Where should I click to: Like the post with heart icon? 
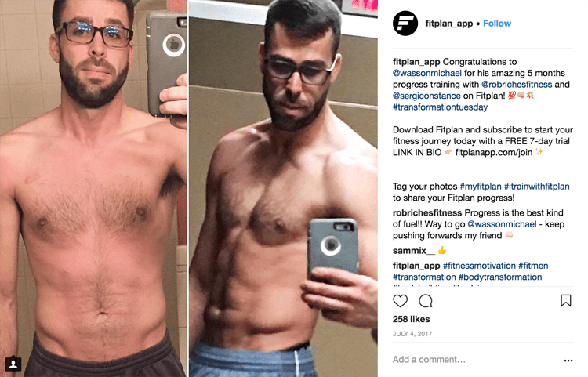(400, 301)
